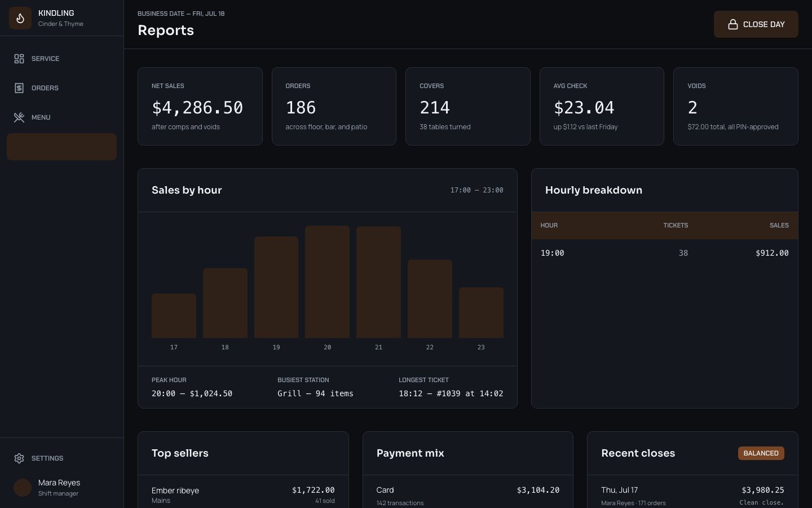This screenshot has height=508, width=812.
Task: Click the Avg Check $23.04 card
Action: (x=602, y=106)
